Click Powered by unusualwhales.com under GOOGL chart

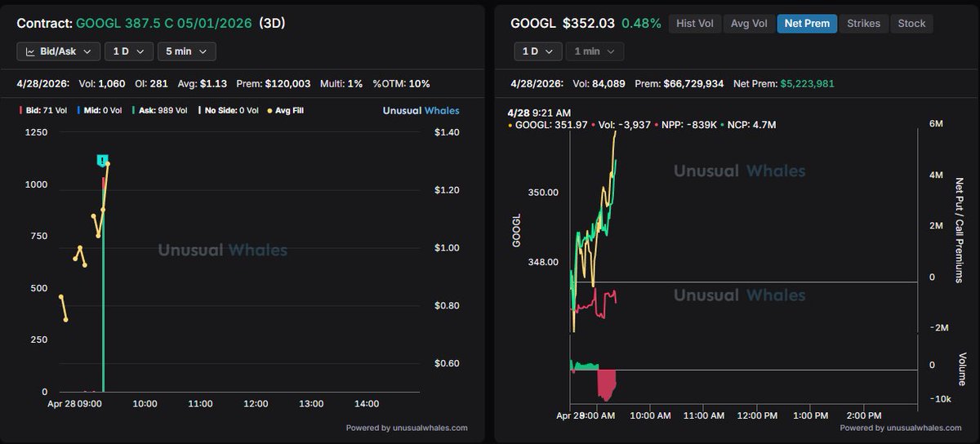[x=901, y=427]
